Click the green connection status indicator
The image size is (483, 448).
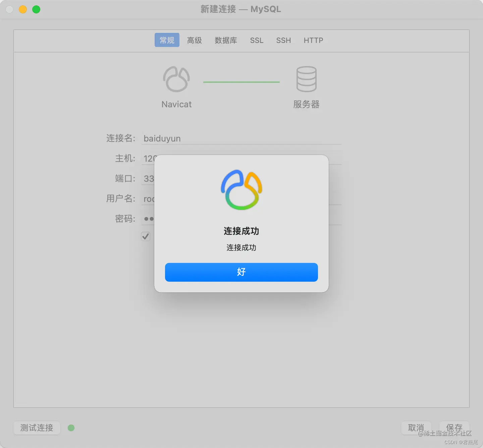click(x=71, y=428)
